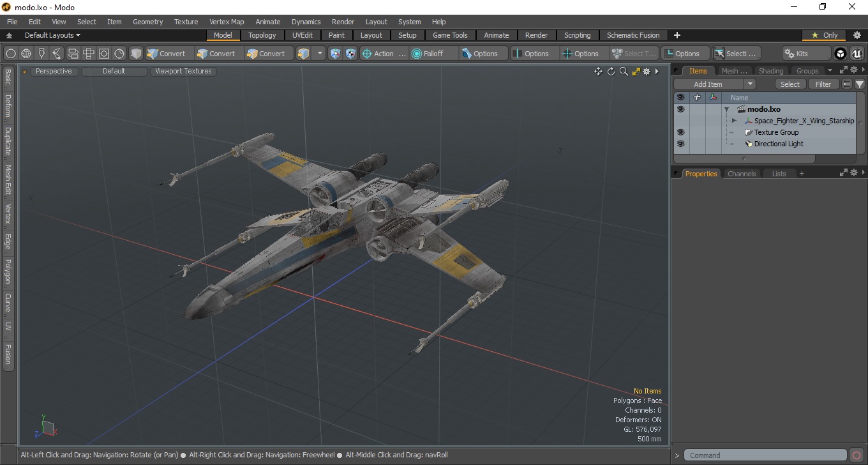Expand Space_Fighter_X_Wing_Starship item

734,121
